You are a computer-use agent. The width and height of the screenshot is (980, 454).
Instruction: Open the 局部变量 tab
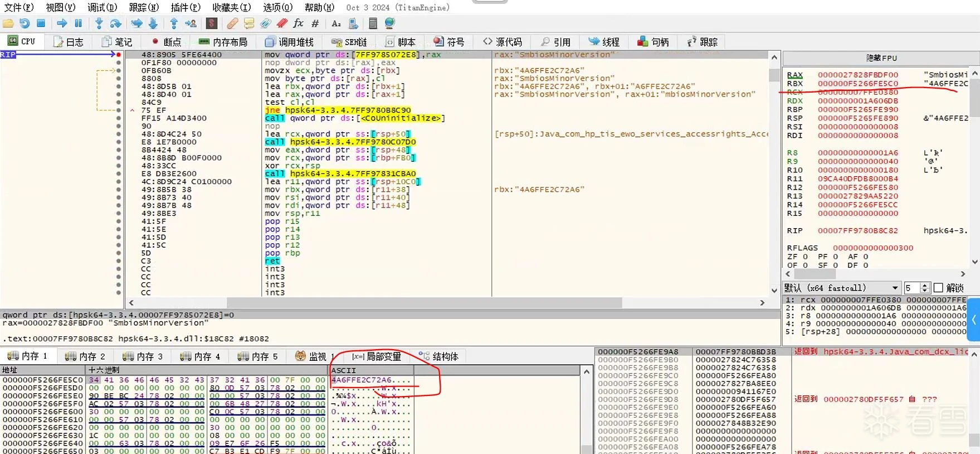(x=377, y=356)
